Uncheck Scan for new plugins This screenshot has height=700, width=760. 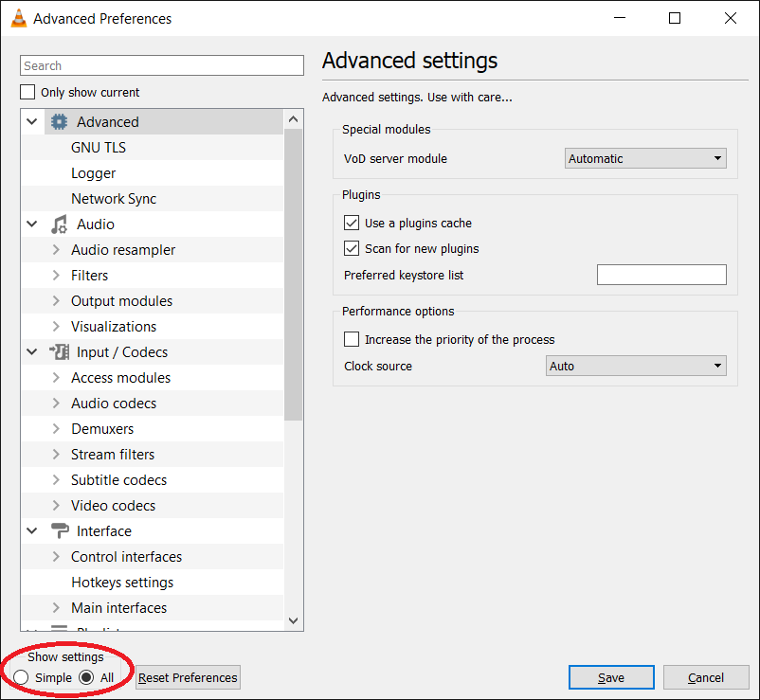pos(352,248)
